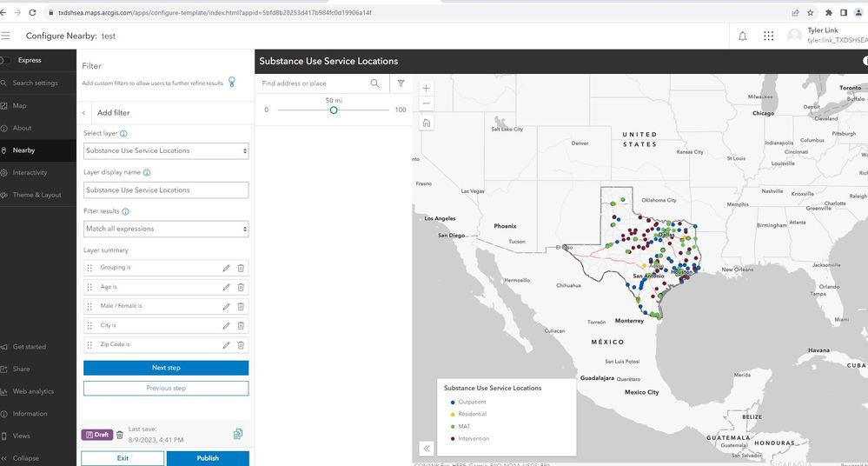Reload the browser page
The image size is (868, 466).
33,13
